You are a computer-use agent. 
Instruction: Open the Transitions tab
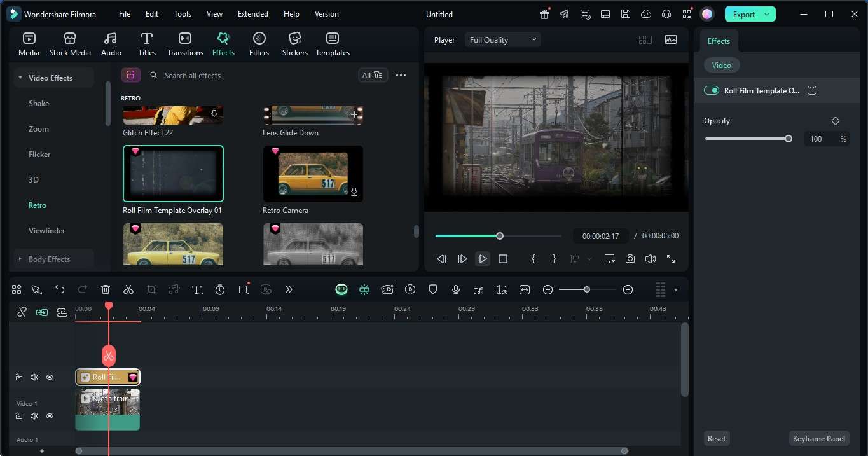[185, 45]
